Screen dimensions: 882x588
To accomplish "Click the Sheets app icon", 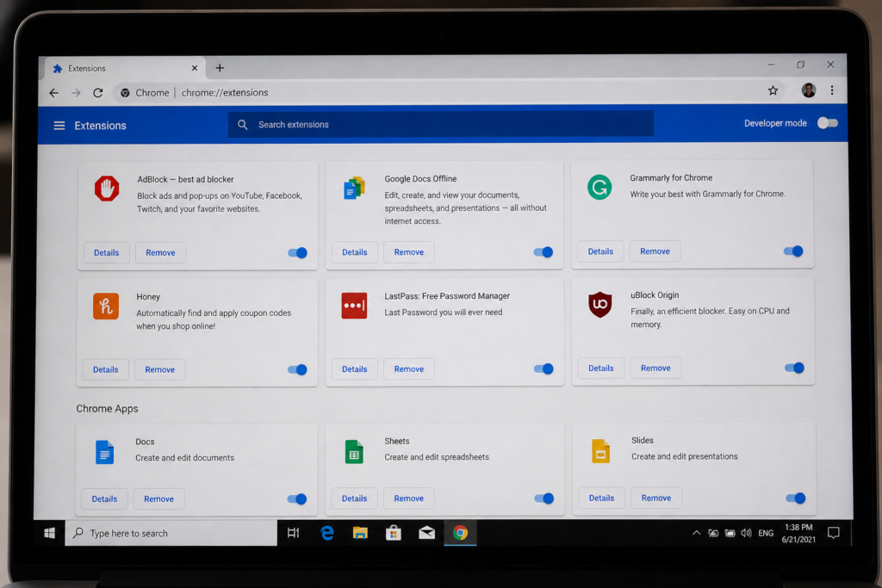I will click(354, 451).
